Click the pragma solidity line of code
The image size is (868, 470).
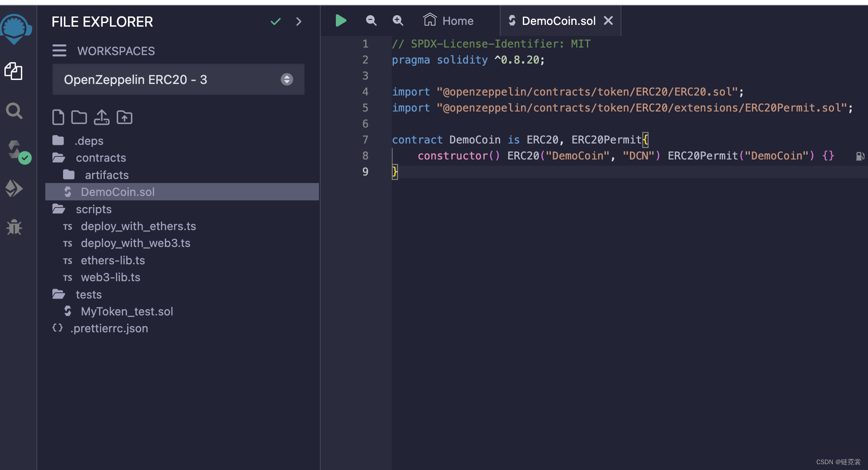click(x=468, y=60)
